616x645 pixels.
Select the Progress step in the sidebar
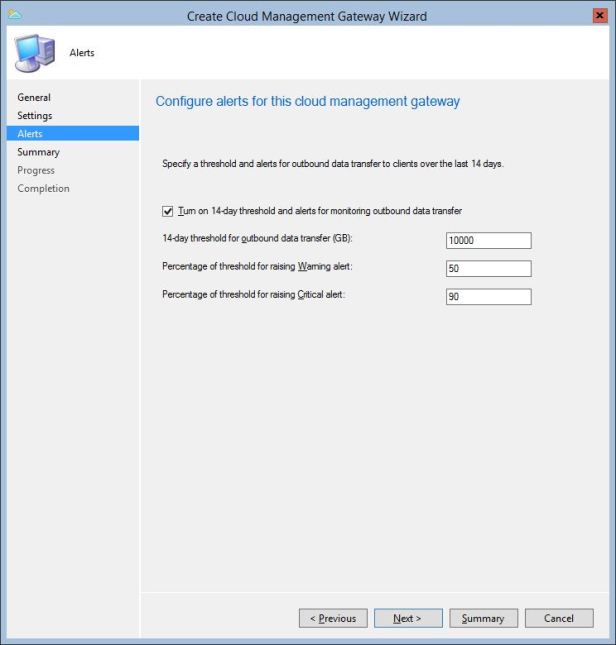tap(36, 170)
